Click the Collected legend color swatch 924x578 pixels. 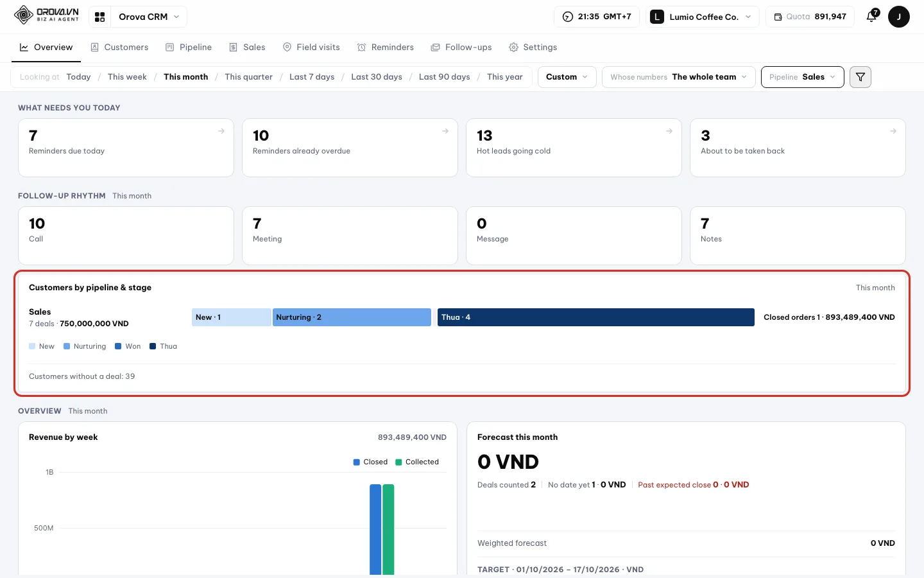point(398,462)
